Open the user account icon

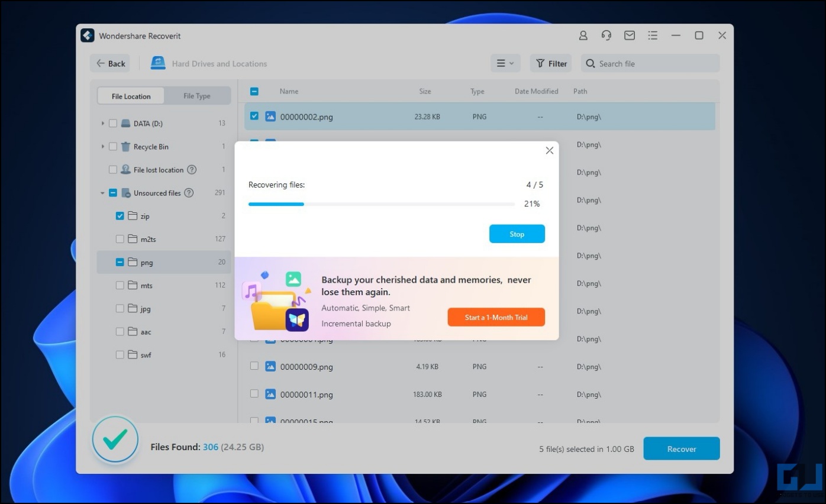point(583,35)
